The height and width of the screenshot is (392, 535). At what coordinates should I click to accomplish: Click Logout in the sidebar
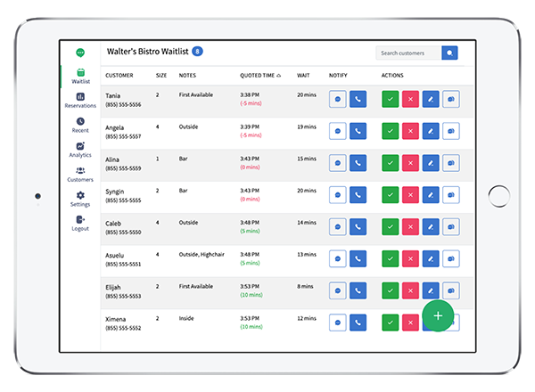coord(80,224)
